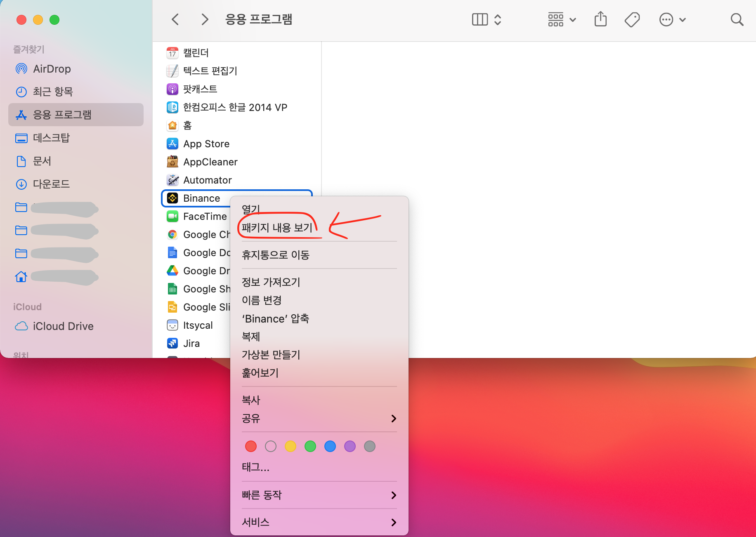The image size is (756, 537).
Task: Click the green full-screen window button
Action: point(54,20)
